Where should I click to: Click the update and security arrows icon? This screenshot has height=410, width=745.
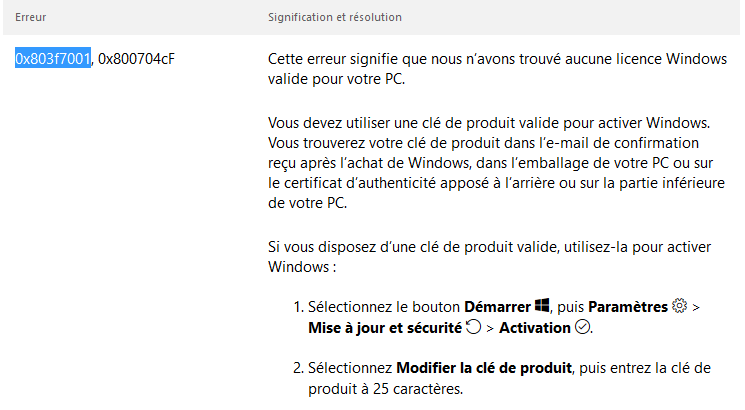coord(473,327)
